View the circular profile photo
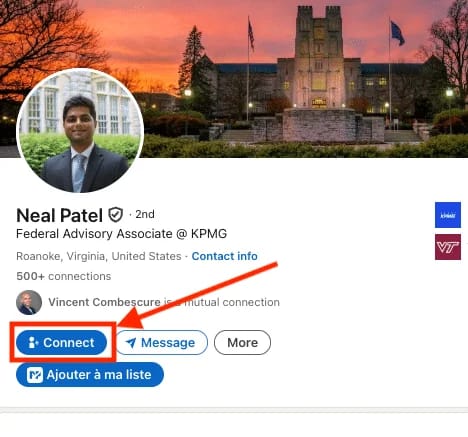The image size is (468, 437). click(x=80, y=130)
